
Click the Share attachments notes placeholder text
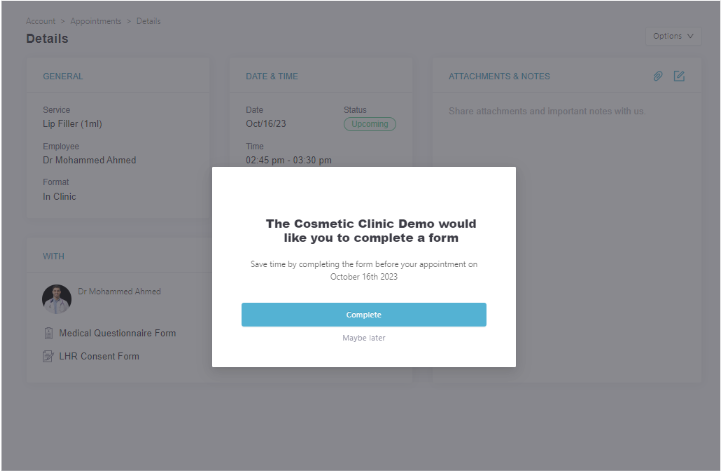point(546,111)
